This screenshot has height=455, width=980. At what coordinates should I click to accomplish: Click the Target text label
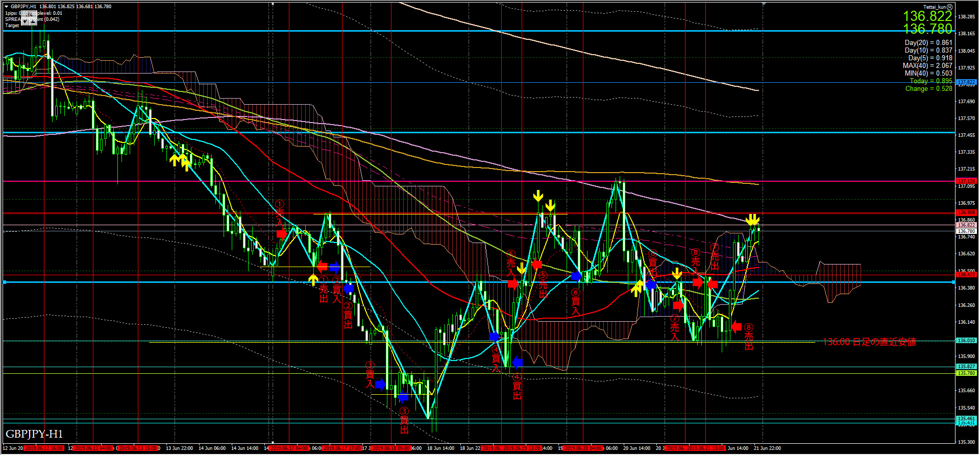coord(12,26)
